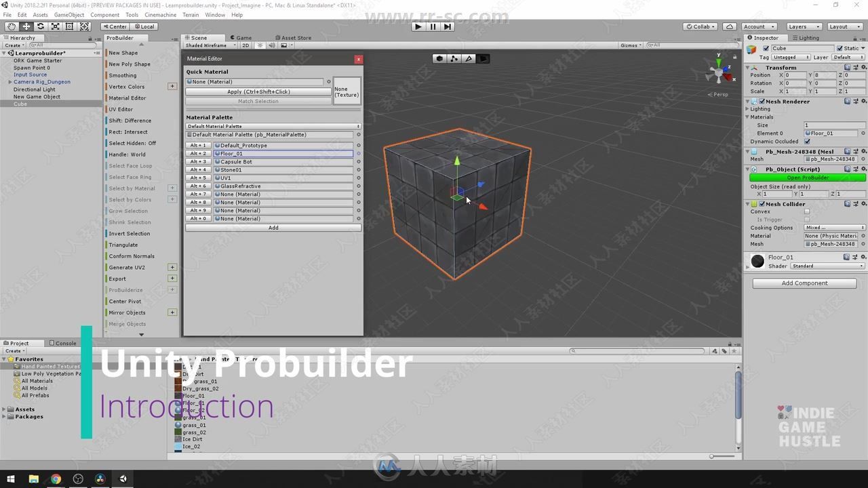The image size is (868, 488).
Task: Switch ProBuilder to Face selection mode
Action: click(x=483, y=59)
